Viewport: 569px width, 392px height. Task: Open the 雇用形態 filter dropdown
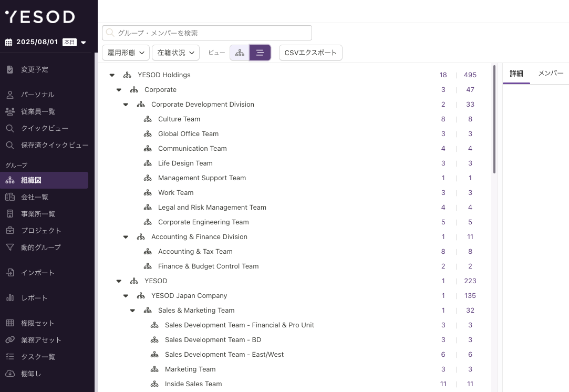(126, 53)
